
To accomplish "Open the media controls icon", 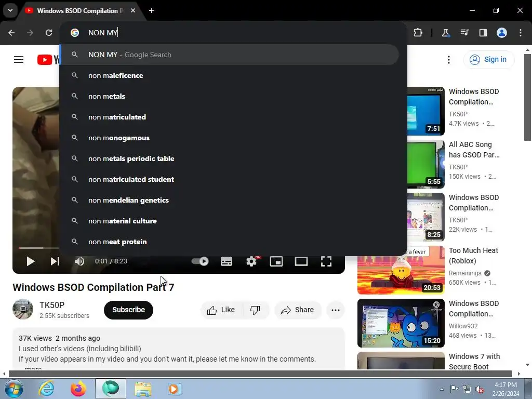I will [x=464, y=33].
